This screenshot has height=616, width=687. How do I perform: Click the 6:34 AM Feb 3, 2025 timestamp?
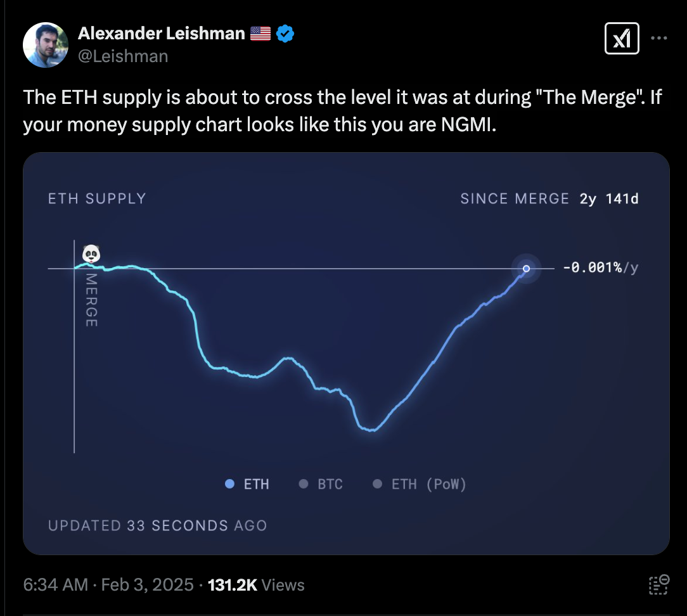tap(108, 584)
